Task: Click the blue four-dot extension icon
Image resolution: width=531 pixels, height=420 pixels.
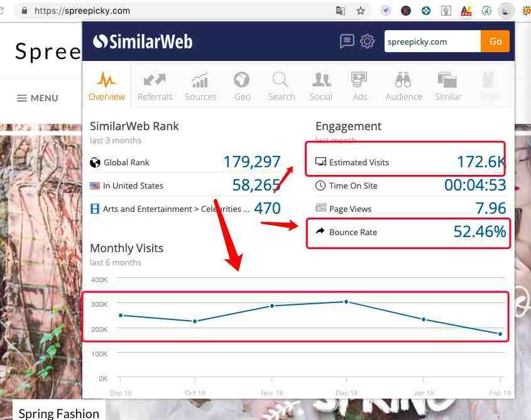Action: (426, 11)
